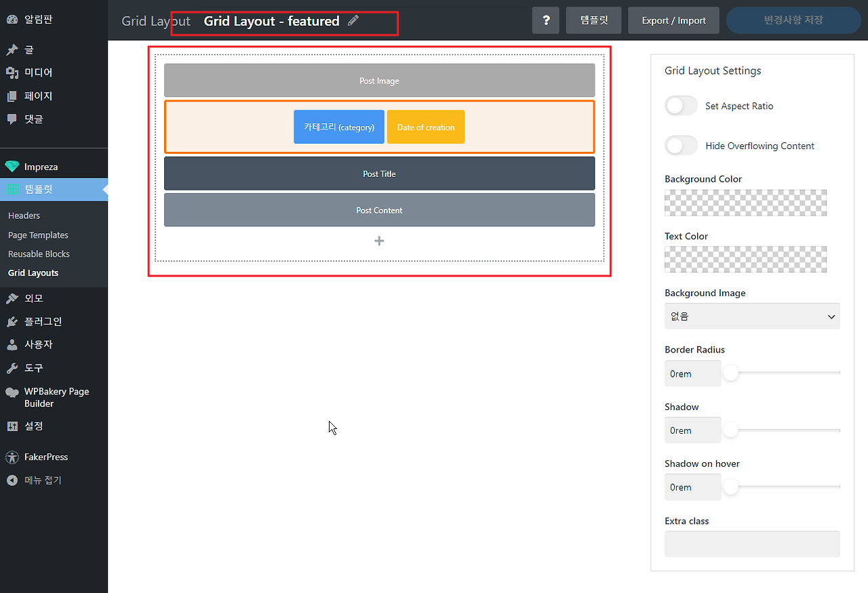Viewport: 868px width, 593px height.
Task: Click the Impreza menu label
Action: click(x=41, y=167)
